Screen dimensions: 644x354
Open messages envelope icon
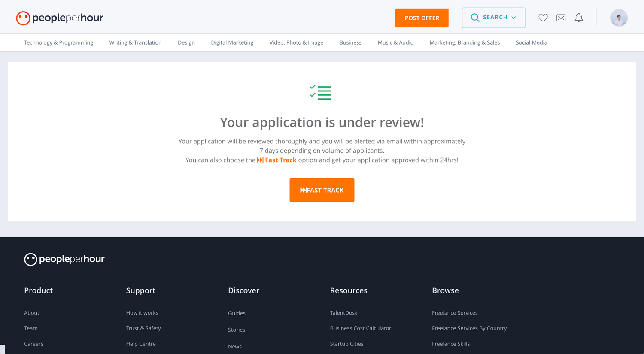[x=561, y=18]
